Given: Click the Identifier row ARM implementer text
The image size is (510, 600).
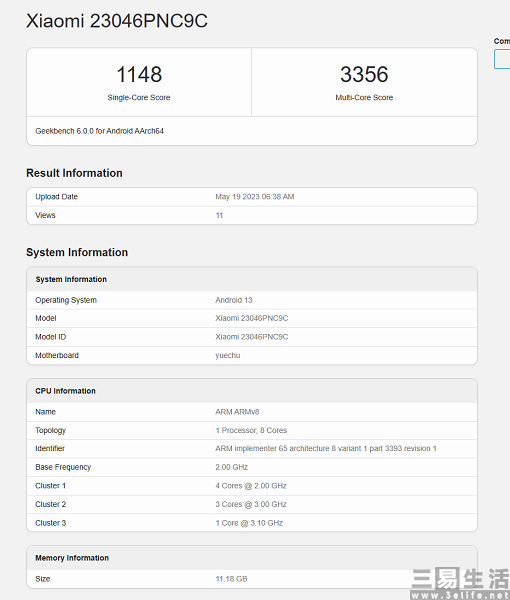Looking at the screenshot, I should tap(326, 448).
